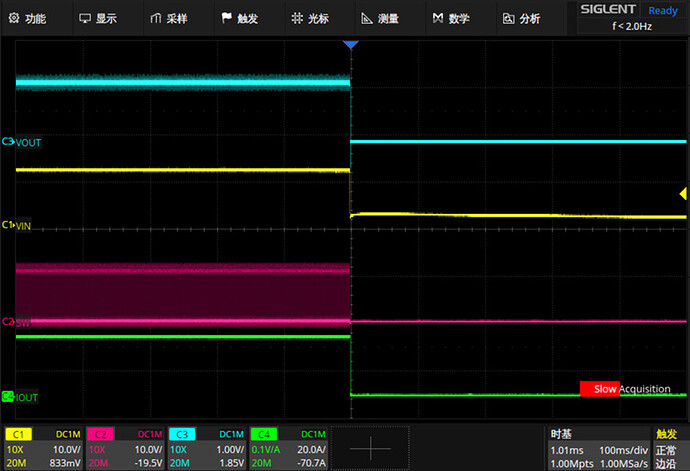The image size is (690, 471).
Task: Select the C4 IOUT channel label marker
Action: click(20, 397)
